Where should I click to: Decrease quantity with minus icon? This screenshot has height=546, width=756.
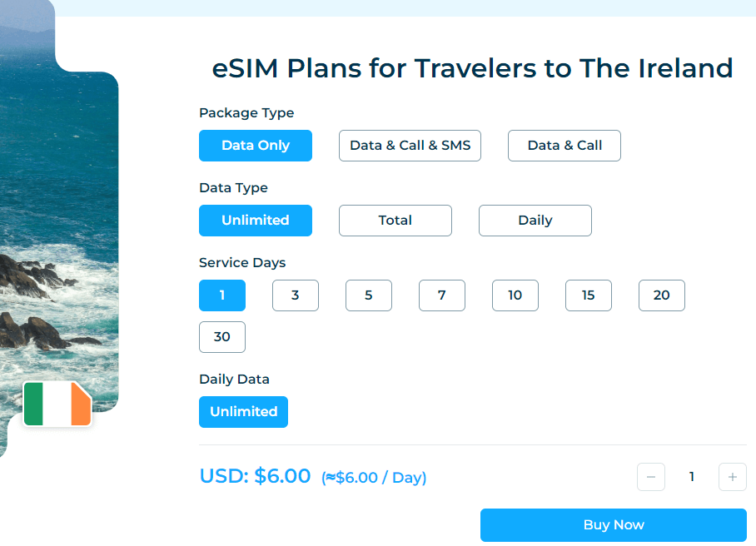(x=651, y=477)
